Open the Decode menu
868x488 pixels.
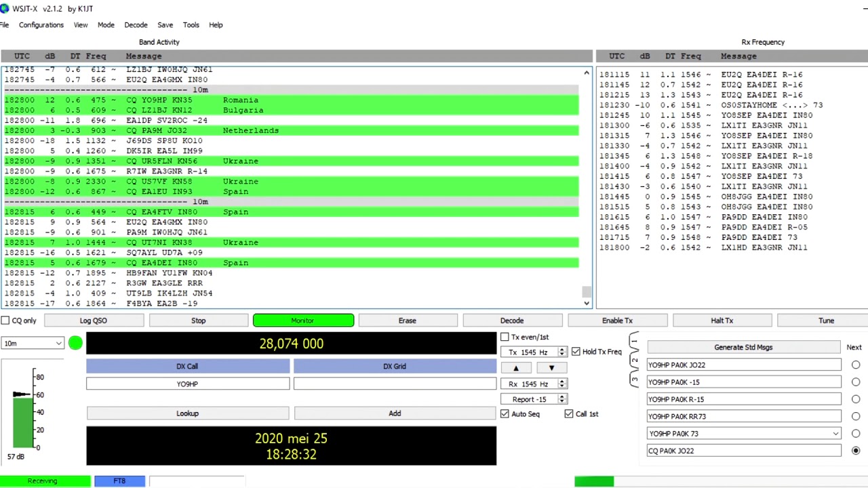136,25
